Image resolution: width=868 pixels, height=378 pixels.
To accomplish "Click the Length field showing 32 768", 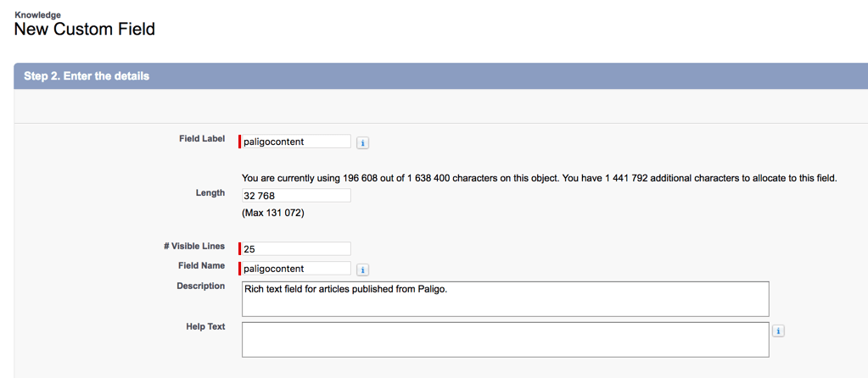I will pos(296,196).
